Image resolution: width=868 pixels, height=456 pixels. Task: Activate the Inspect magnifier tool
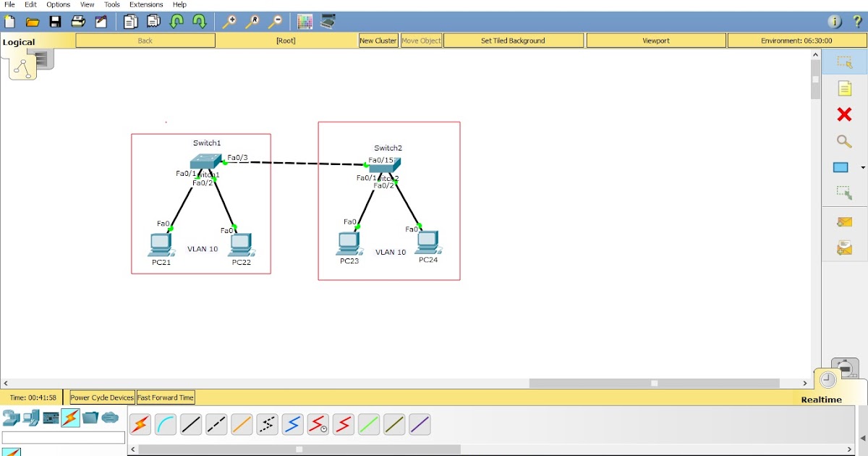[844, 141]
